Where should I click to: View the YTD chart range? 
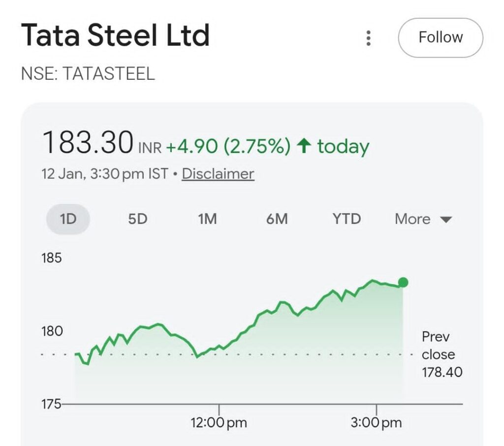pos(346,219)
